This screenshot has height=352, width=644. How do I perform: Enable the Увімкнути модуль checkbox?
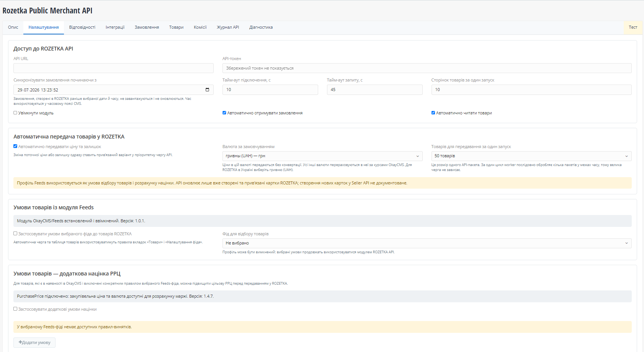(x=15, y=113)
